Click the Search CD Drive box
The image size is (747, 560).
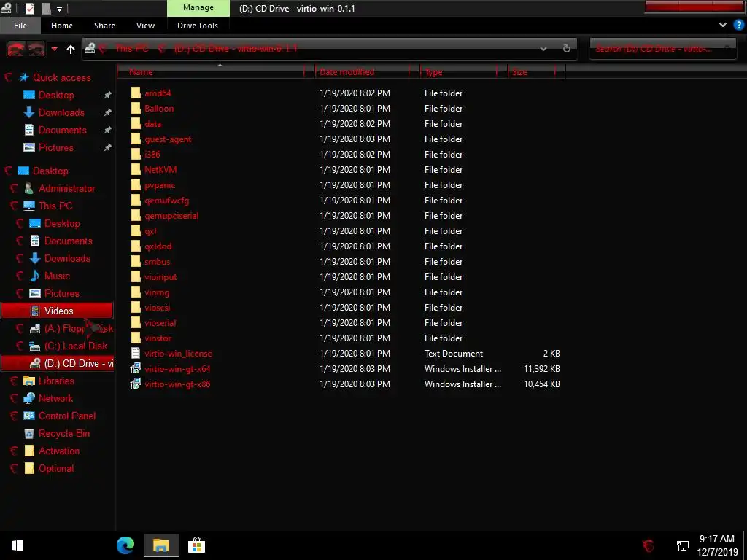coord(662,49)
